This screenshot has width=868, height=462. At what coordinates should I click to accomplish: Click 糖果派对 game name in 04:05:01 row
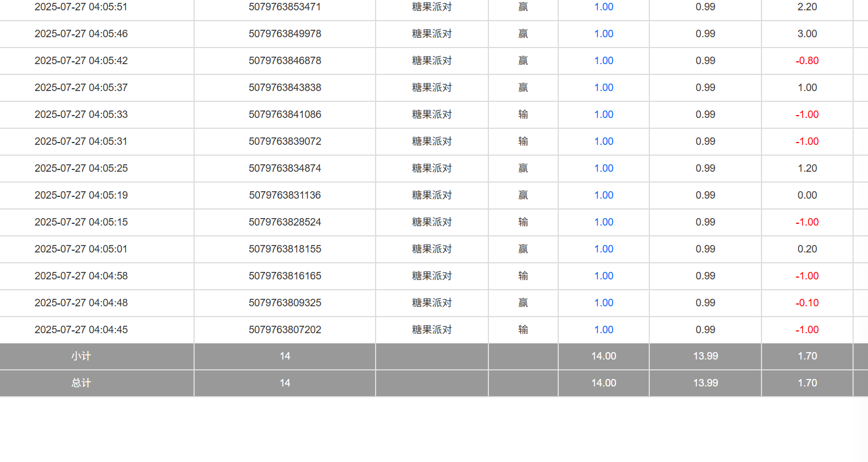click(x=432, y=249)
